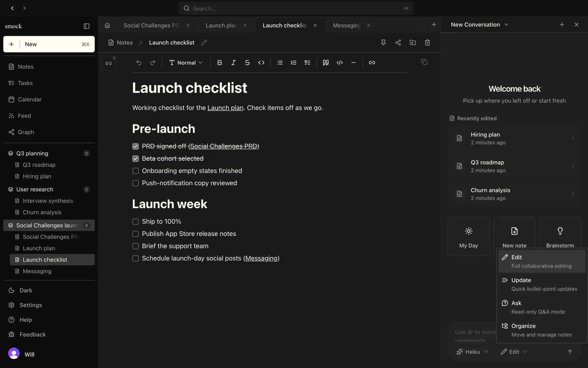Focus the Search field

pos(296,9)
